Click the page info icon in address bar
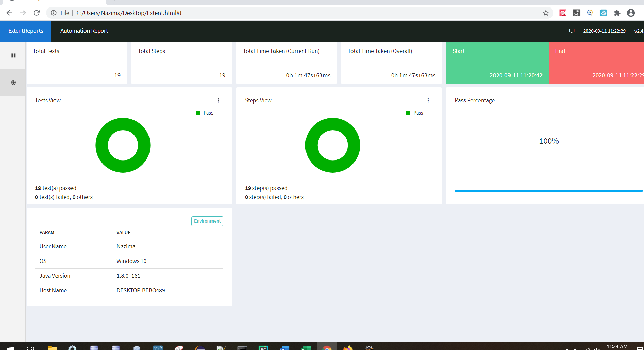The width and height of the screenshot is (644, 350). 54,13
